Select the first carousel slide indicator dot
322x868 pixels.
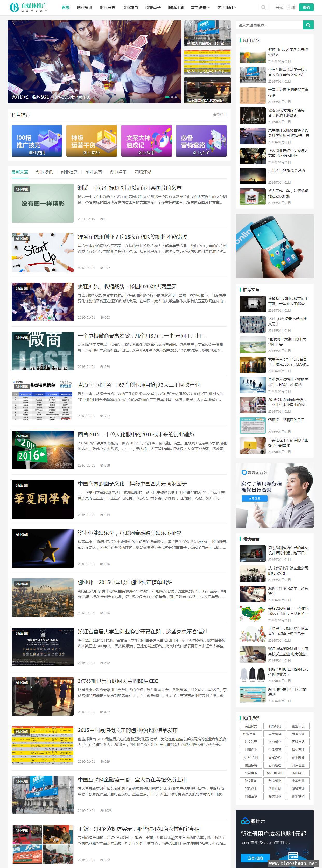tap(167, 97)
